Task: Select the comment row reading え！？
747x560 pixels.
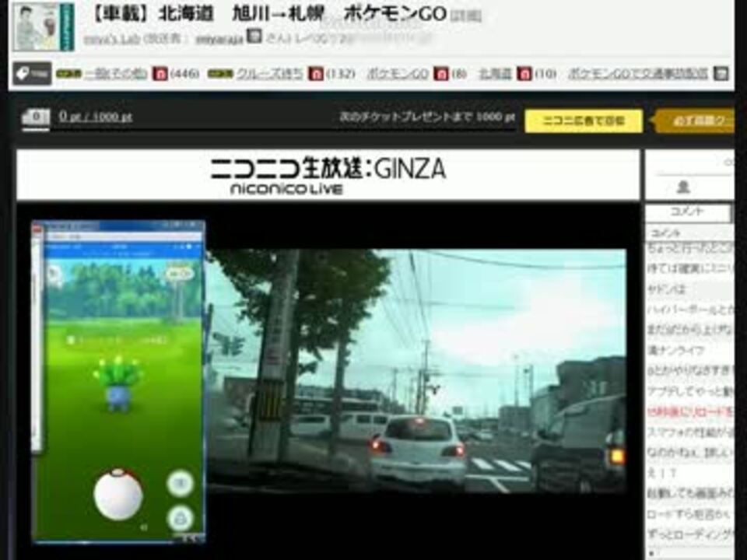Action: (x=690, y=473)
